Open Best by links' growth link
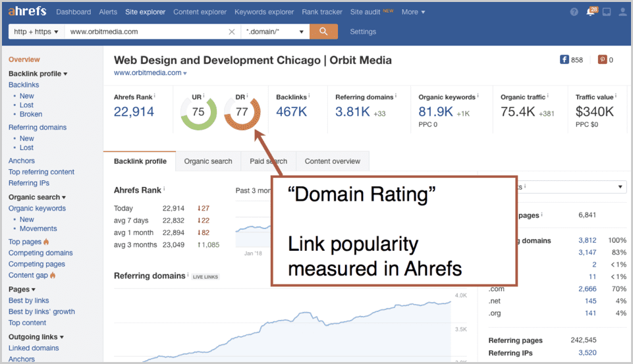This screenshot has width=633, height=364. [x=41, y=311]
